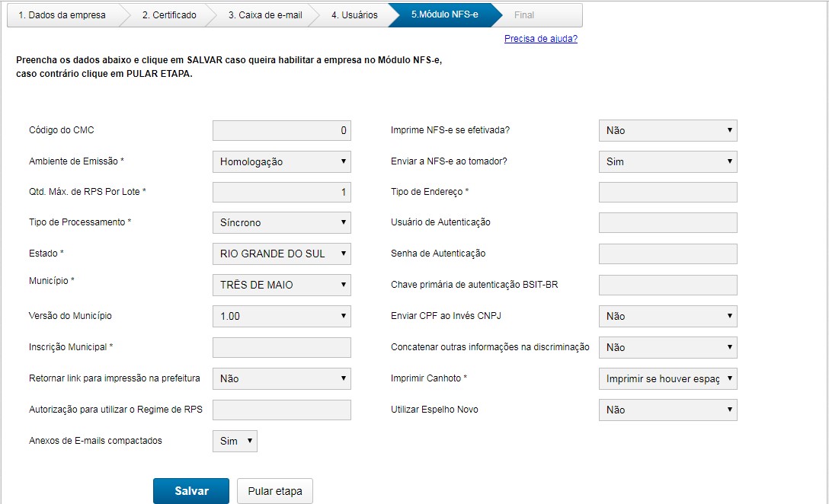Open the Precisa de ajuda link
This screenshot has width=829, height=504.
(x=540, y=39)
